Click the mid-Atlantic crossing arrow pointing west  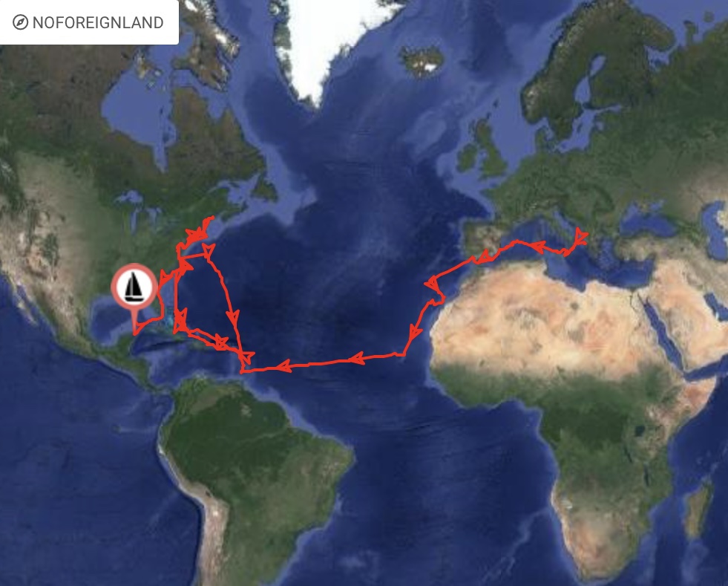[356, 358]
